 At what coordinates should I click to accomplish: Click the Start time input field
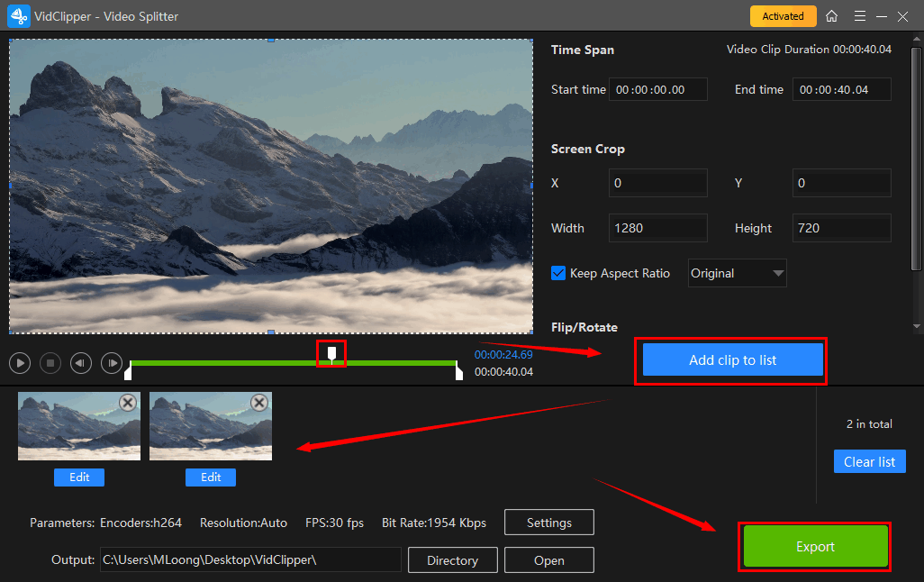pos(657,89)
